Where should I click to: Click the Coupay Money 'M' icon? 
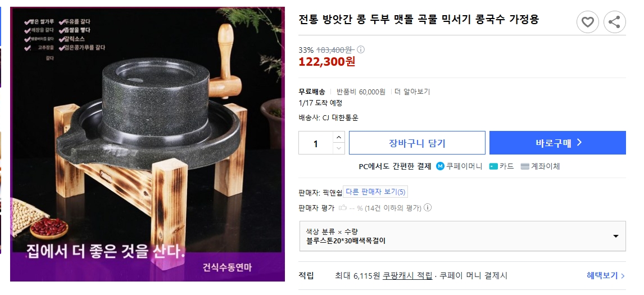coord(441,166)
